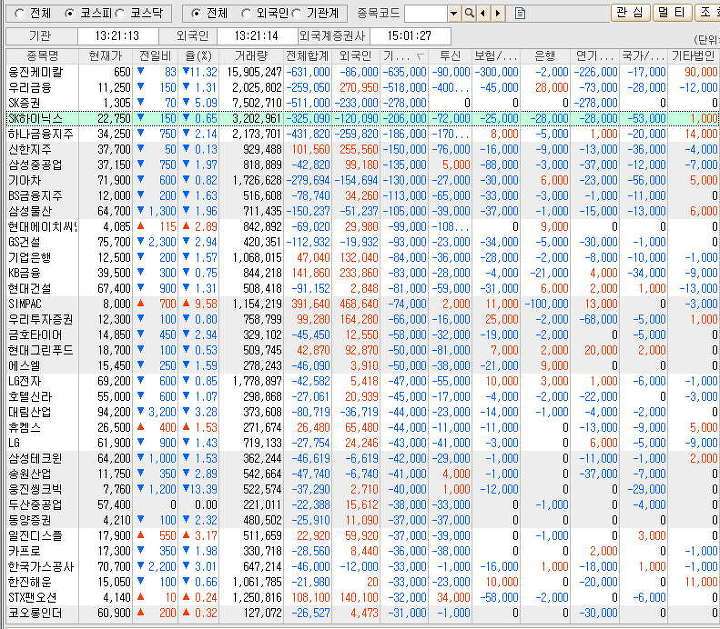Select the SK증권 row
This screenshot has height=629, width=720.
click(363, 103)
